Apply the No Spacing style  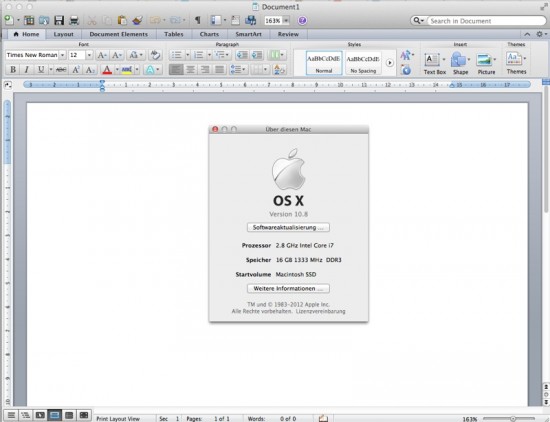(x=363, y=63)
